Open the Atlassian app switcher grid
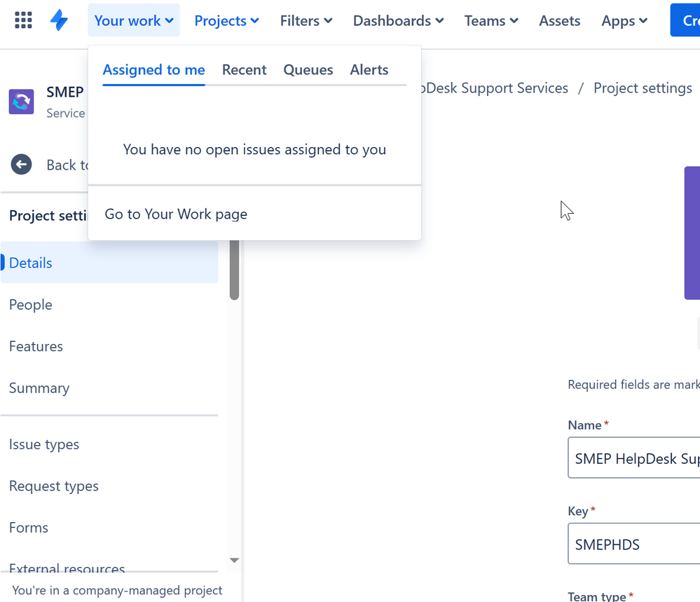 tap(22, 20)
